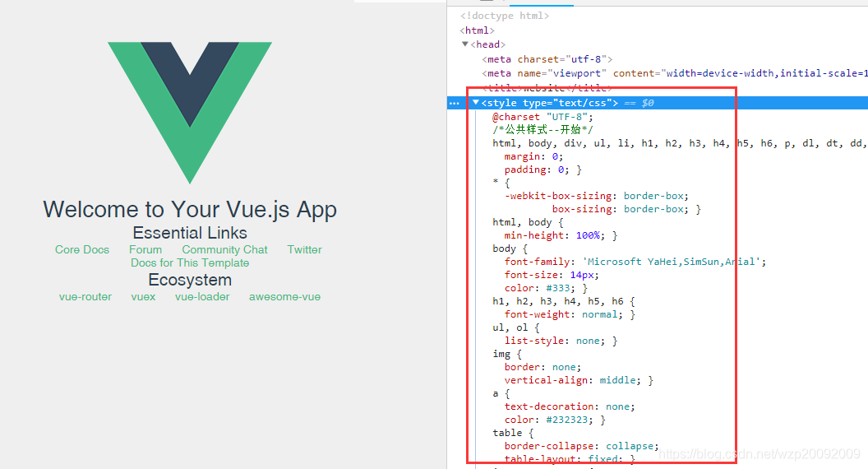Click the min-height: 100% declaration

tap(555, 235)
